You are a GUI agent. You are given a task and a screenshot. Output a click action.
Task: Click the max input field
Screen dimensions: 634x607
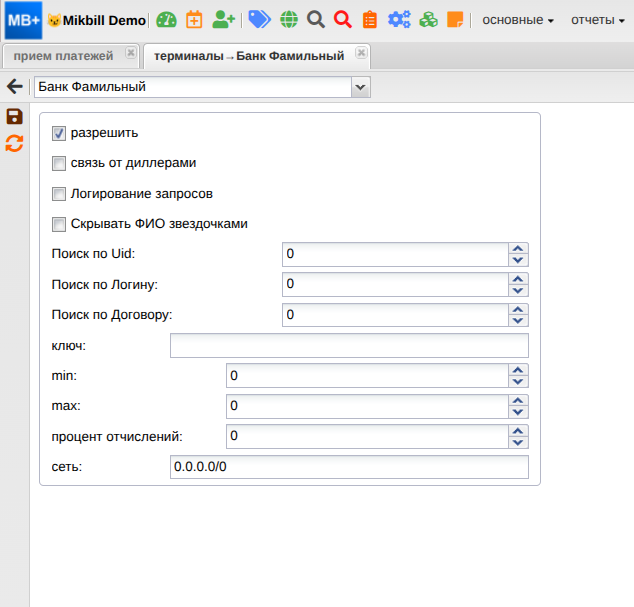click(367, 406)
